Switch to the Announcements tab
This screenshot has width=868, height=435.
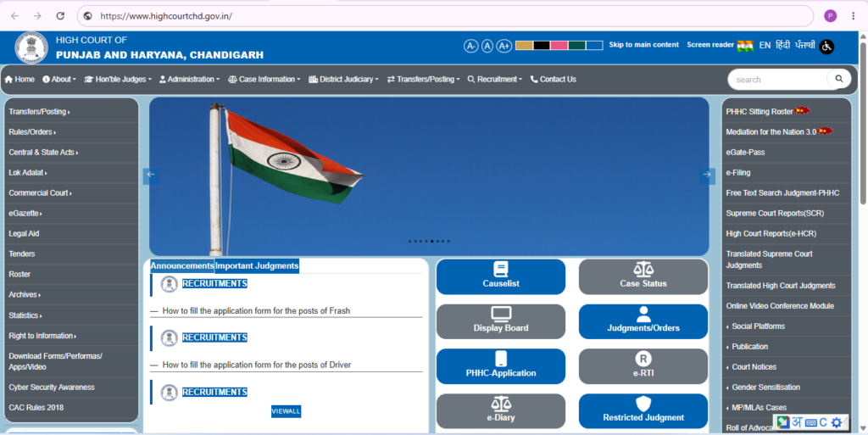[x=182, y=265]
